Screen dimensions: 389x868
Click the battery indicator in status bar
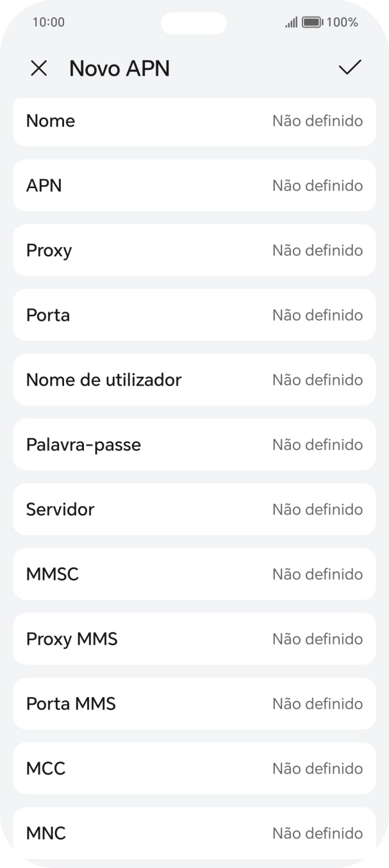(x=312, y=22)
